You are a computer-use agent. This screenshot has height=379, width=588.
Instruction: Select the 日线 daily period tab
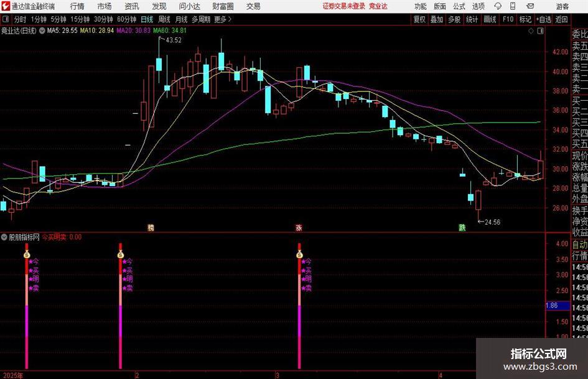(147, 19)
